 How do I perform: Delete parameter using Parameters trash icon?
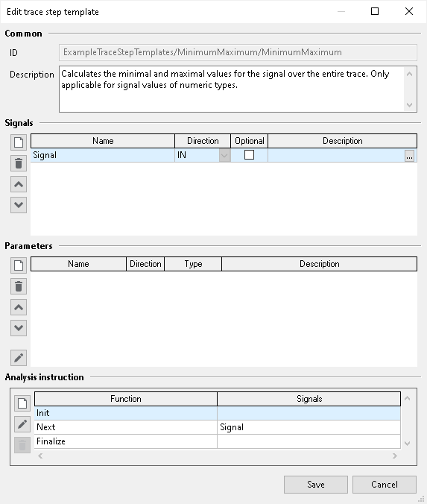coord(19,286)
